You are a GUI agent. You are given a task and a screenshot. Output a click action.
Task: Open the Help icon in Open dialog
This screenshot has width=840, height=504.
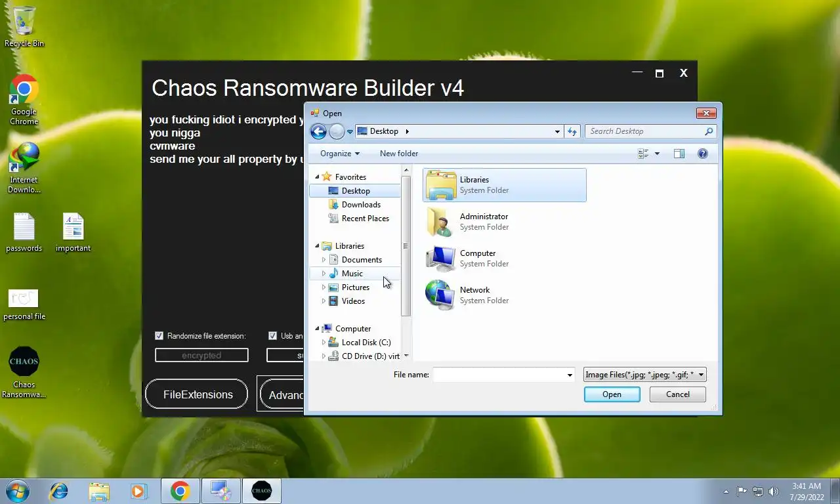coord(703,154)
